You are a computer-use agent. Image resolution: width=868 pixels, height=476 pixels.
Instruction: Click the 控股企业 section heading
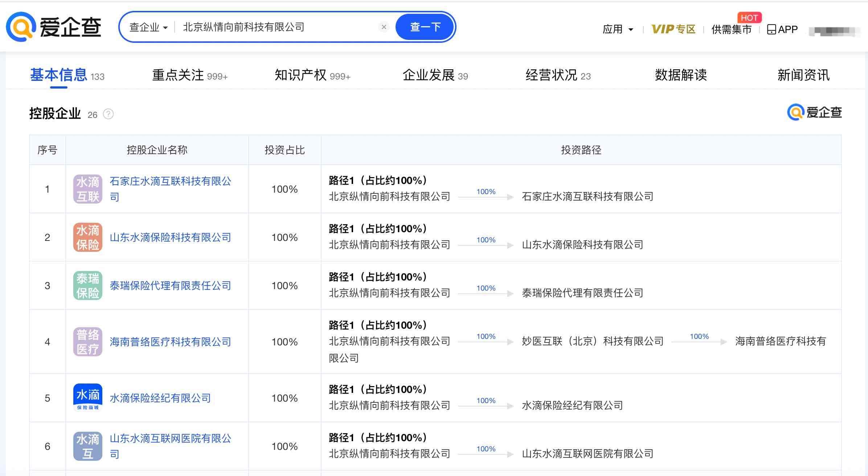pyautogui.click(x=55, y=114)
